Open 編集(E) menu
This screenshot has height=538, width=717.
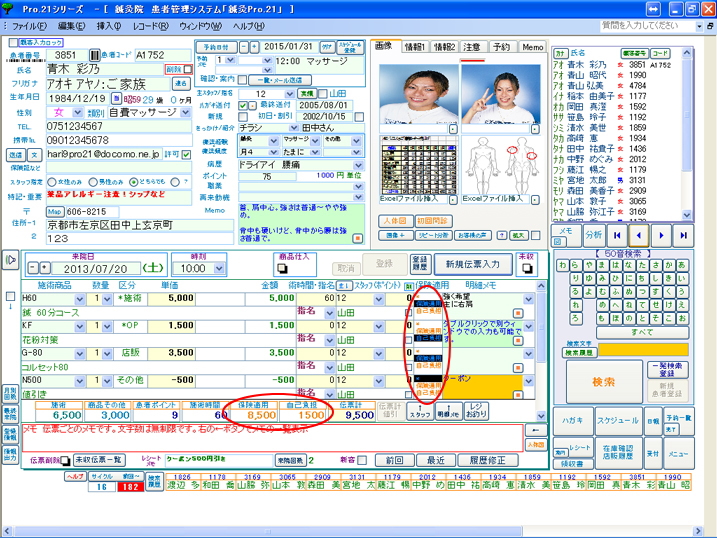tap(71, 26)
